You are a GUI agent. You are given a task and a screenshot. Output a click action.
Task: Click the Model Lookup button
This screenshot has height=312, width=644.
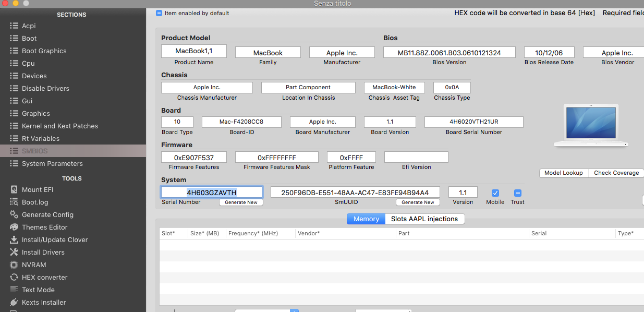click(x=564, y=173)
